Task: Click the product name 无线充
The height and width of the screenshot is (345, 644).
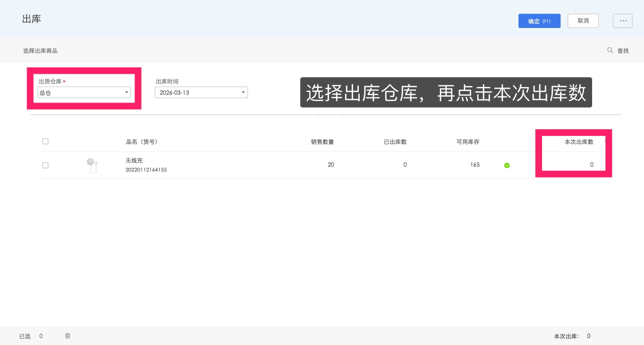Action: (x=134, y=160)
